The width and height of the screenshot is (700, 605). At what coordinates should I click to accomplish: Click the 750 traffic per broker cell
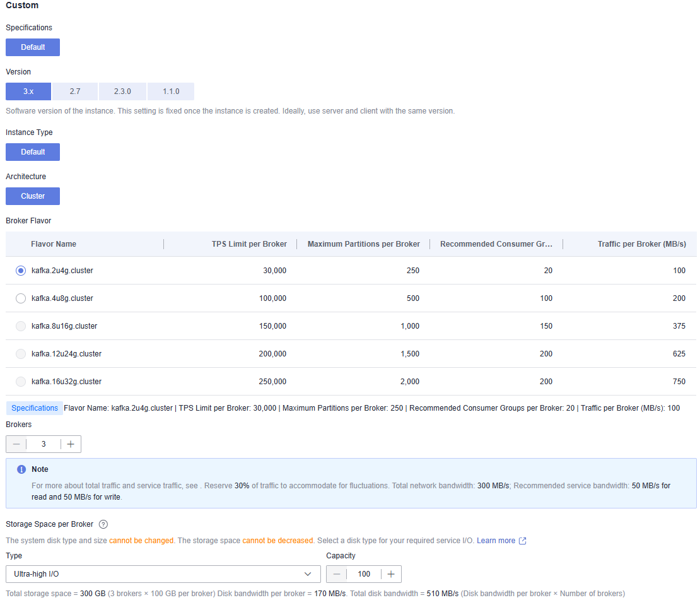pos(679,382)
